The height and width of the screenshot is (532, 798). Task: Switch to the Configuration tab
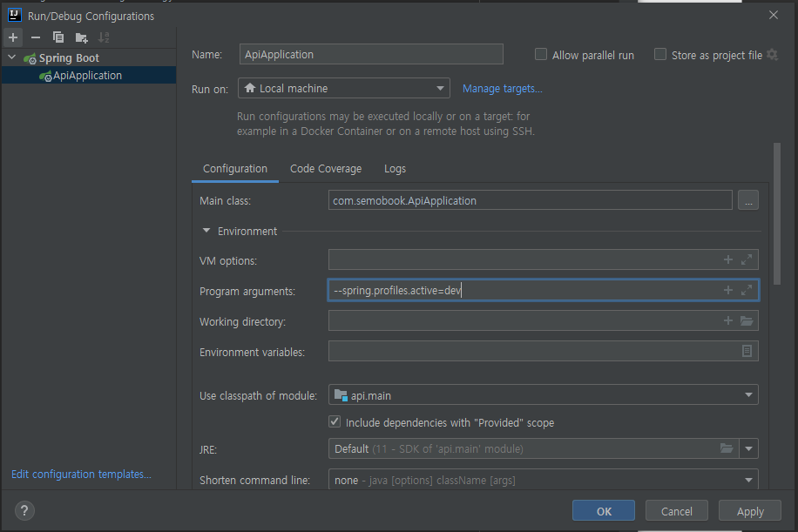point(235,169)
